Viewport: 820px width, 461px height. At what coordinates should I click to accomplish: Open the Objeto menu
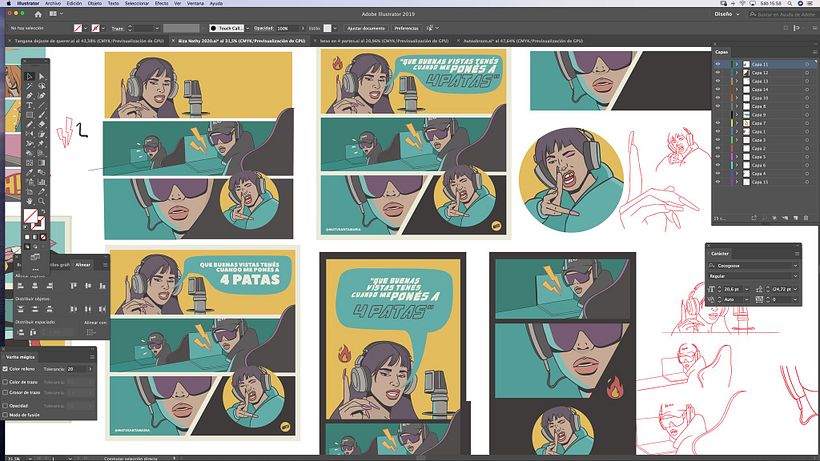[x=95, y=3]
